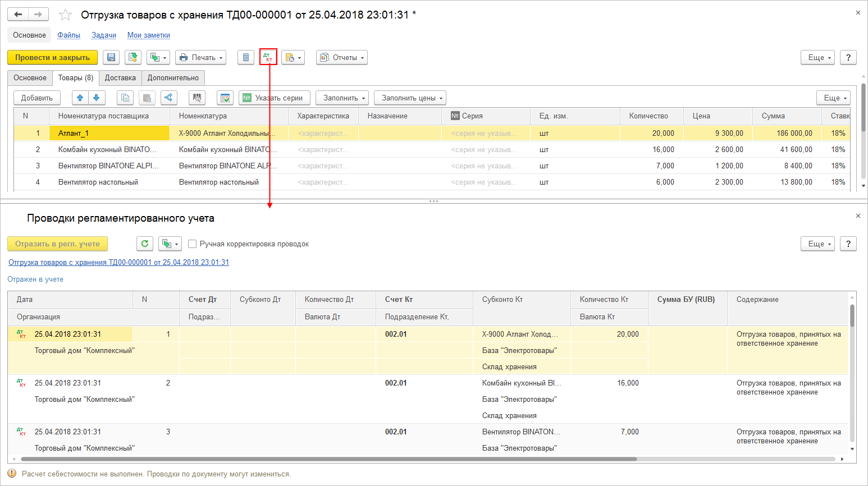The height and width of the screenshot is (486, 868).
Task: Click the Провести и закрыть button
Action: point(52,58)
